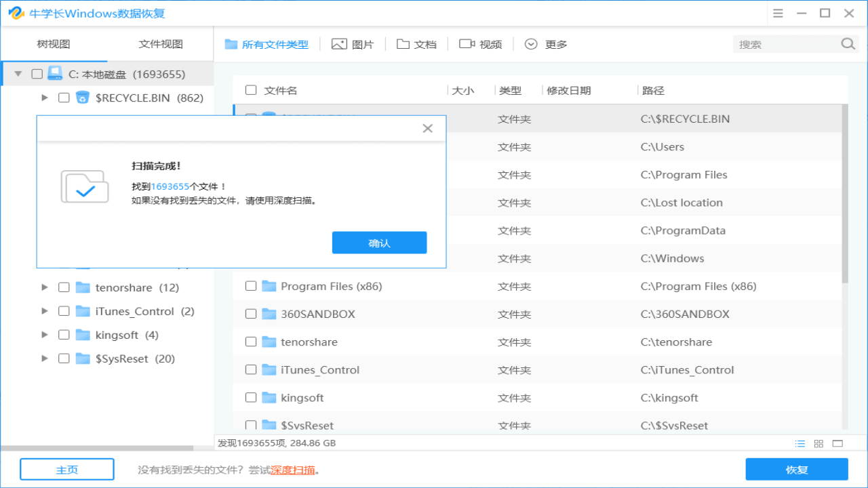The height and width of the screenshot is (488, 868).
Task: Select the 图片 image filter icon
Action: (338, 43)
